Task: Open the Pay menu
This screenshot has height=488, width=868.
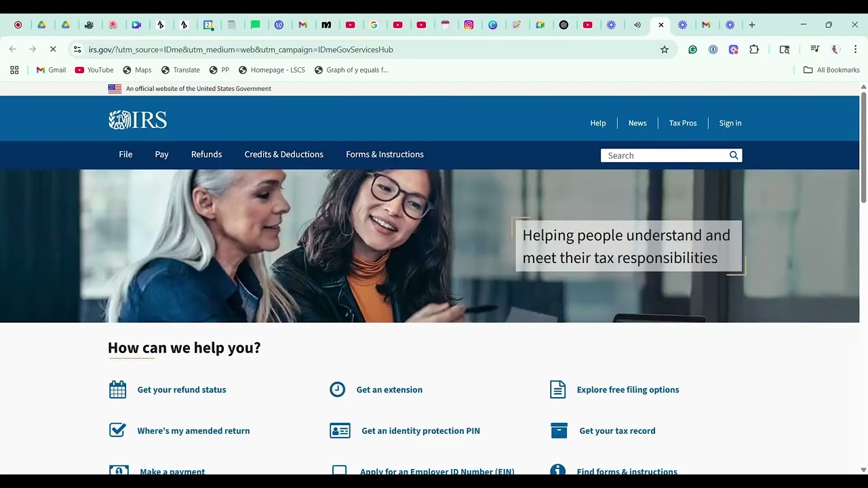Action: (161, 155)
